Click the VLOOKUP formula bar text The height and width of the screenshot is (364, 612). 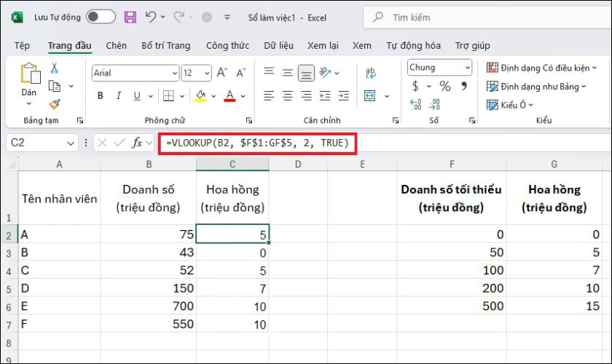pyautogui.click(x=257, y=143)
